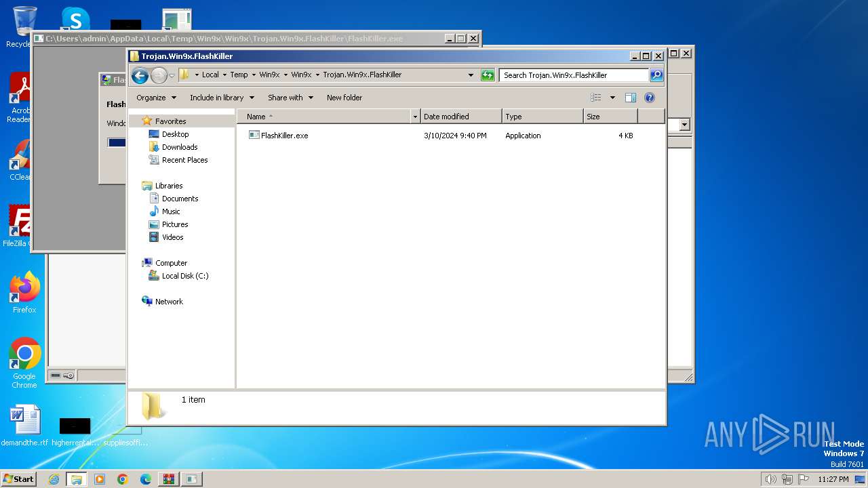Screen dimensions: 868x488
Task: Click the network tray icon
Action: pos(787,479)
